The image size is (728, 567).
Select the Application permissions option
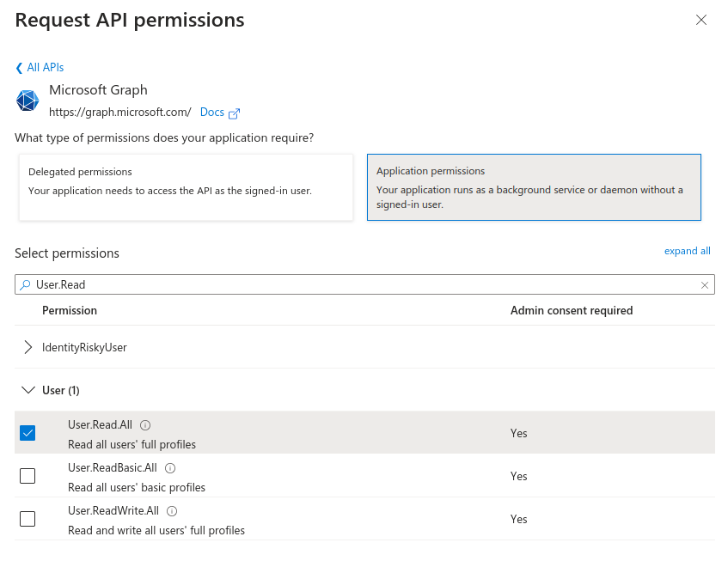tap(534, 187)
